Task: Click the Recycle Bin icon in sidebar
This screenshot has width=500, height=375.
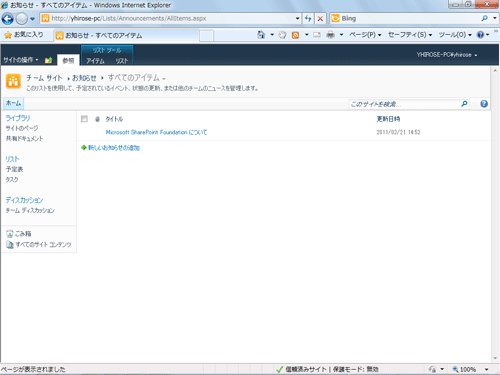Action: click(x=10, y=234)
